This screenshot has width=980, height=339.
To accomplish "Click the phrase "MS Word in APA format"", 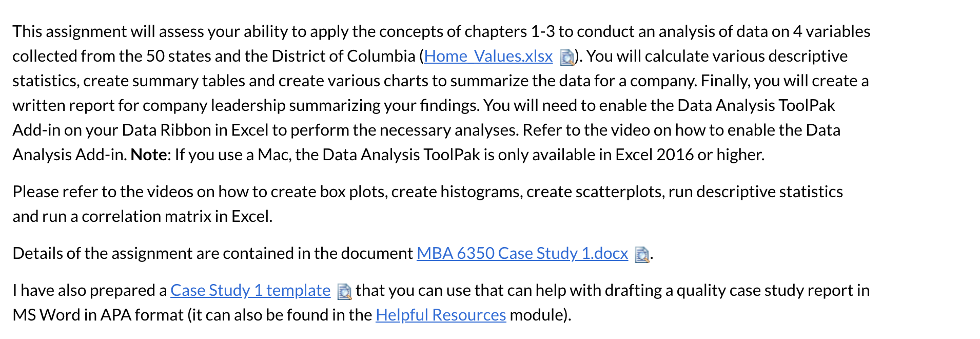I will click(98, 315).
